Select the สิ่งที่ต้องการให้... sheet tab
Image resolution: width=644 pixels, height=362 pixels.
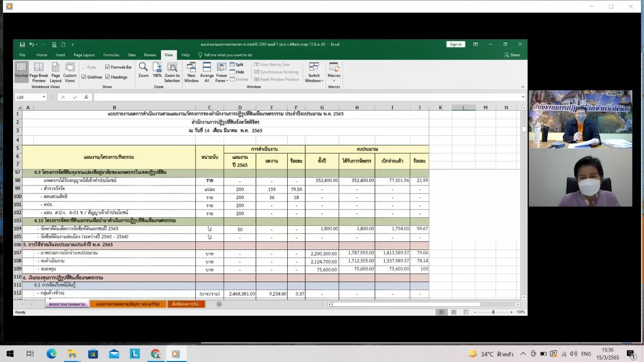click(x=186, y=304)
